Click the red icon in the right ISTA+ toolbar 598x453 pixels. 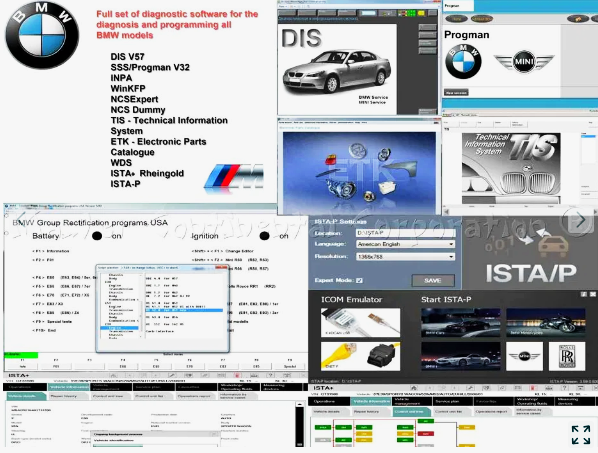(x=532, y=388)
